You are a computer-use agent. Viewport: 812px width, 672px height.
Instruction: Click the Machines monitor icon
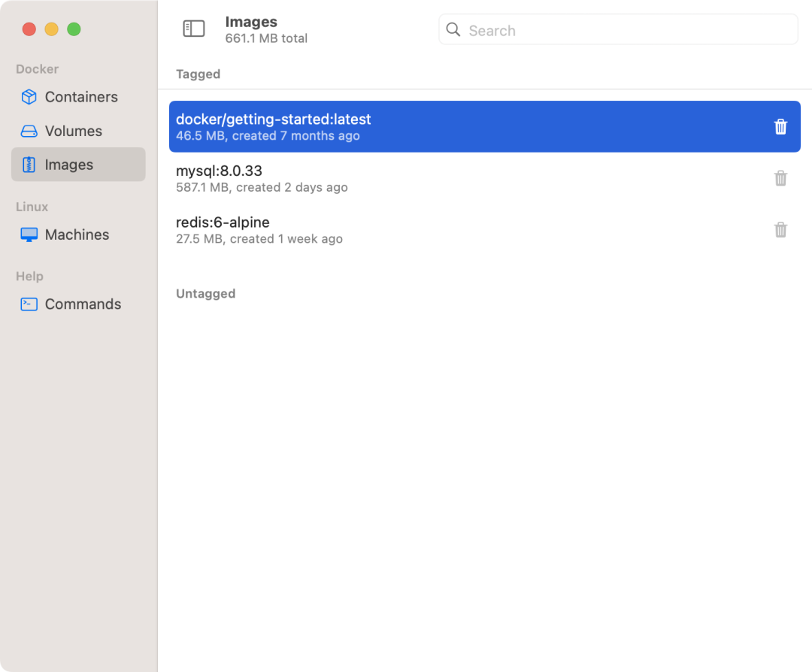pyautogui.click(x=29, y=235)
